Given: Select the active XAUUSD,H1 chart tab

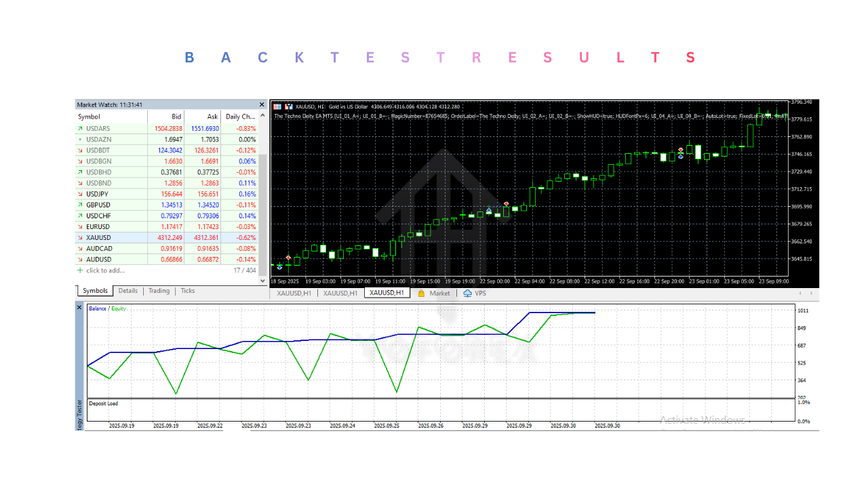Looking at the screenshot, I should (387, 293).
